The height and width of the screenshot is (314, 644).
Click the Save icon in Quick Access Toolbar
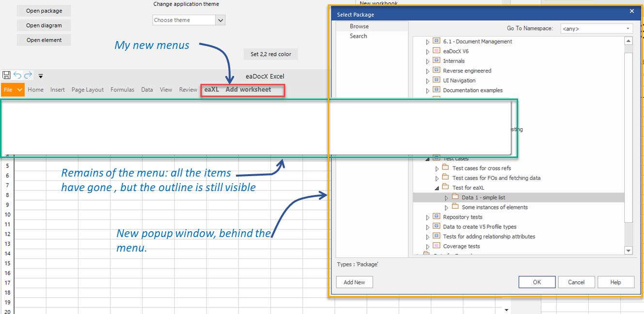(6, 75)
